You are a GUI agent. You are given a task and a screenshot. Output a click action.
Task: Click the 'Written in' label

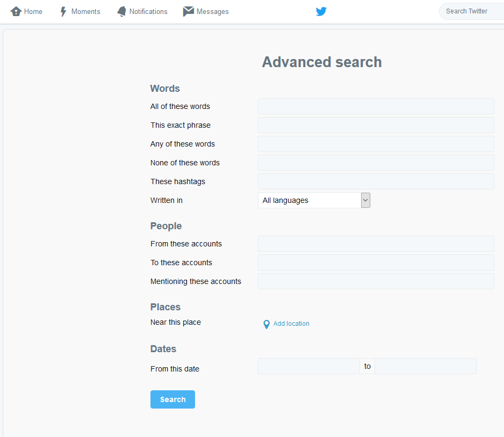click(x=167, y=200)
